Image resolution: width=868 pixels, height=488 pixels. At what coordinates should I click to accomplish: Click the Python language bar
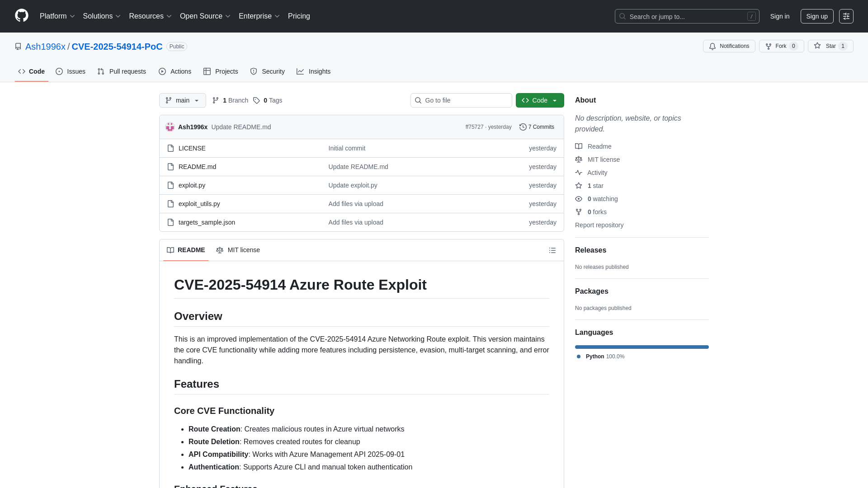[642, 347]
